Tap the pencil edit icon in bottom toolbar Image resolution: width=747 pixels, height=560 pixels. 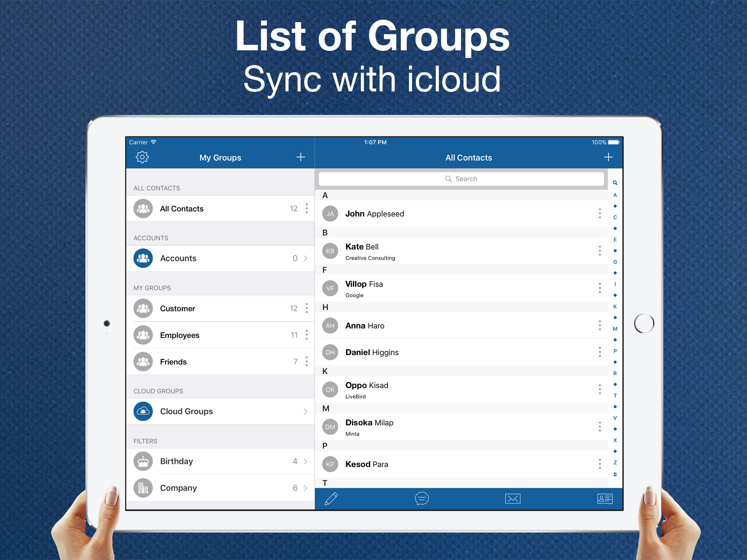tap(331, 498)
